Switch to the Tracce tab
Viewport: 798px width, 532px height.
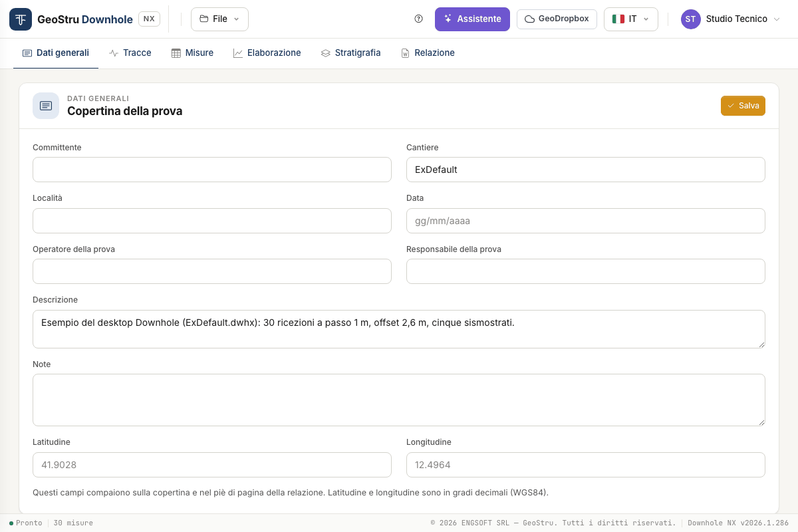click(x=130, y=53)
